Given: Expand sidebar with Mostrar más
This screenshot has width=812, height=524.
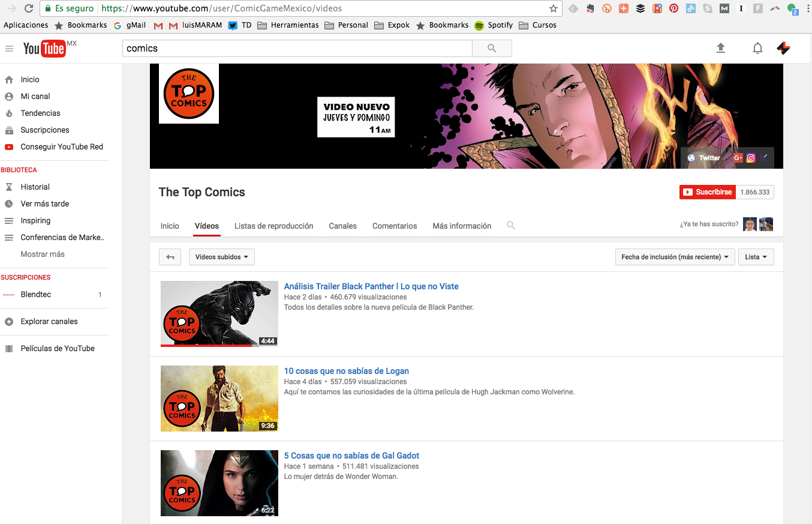Looking at the screenshot, I should pyautogui.click(x=43, y=254).
